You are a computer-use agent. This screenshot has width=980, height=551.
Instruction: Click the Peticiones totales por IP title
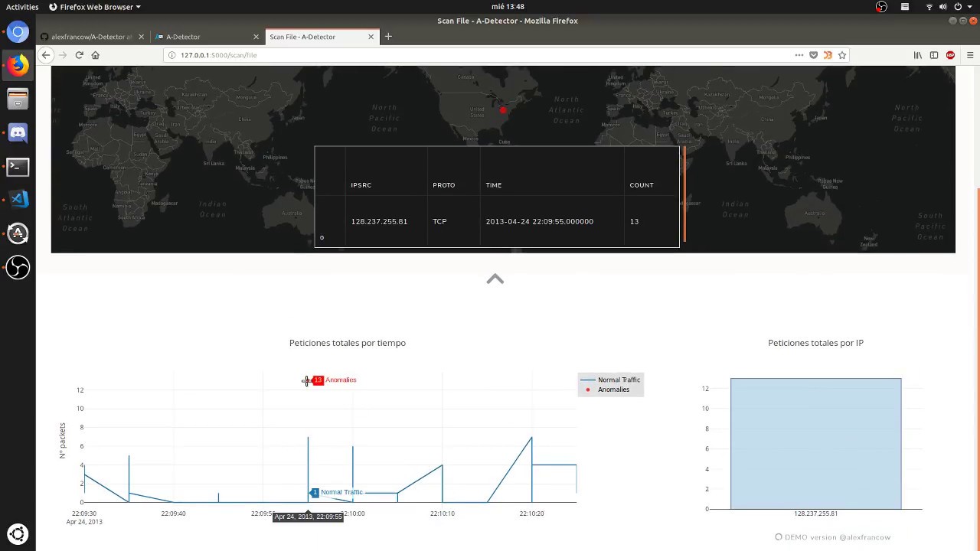pyautogui.click(x=815, y=343)
